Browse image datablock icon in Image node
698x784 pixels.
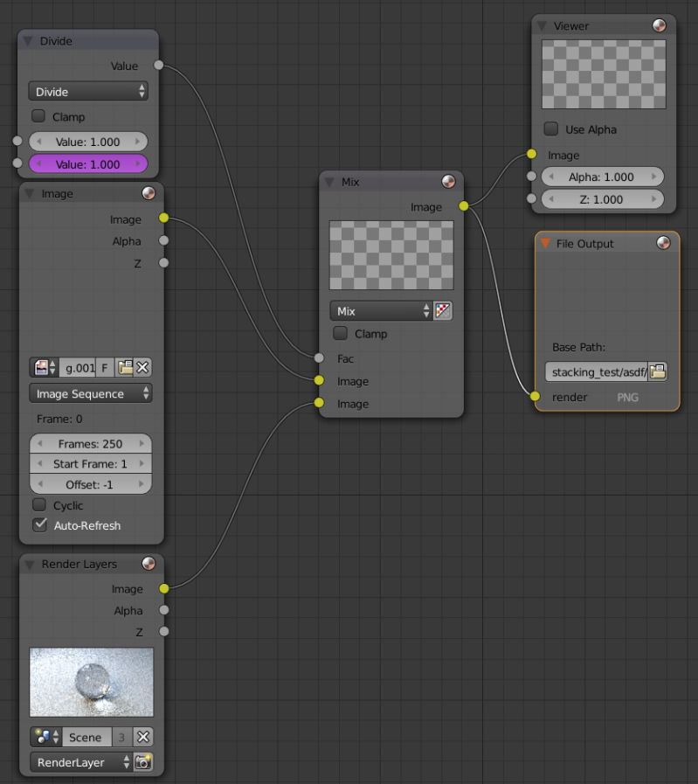[x=45, y=367]
